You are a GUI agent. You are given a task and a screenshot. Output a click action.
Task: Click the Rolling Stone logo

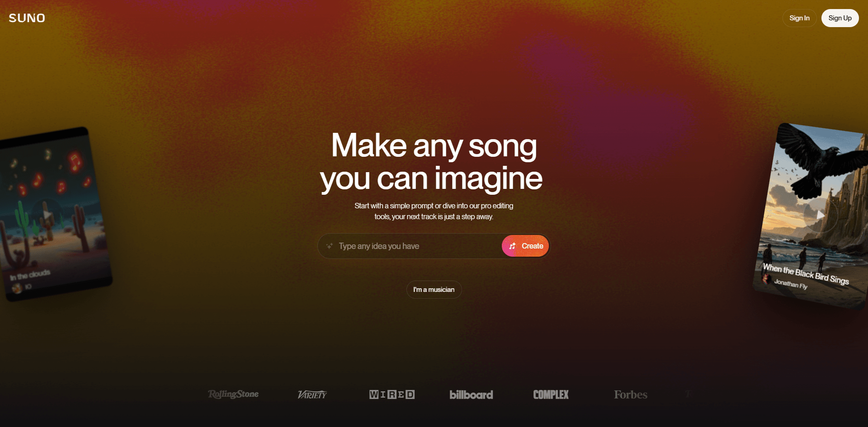pyautogui.click(x=233, y=394)
